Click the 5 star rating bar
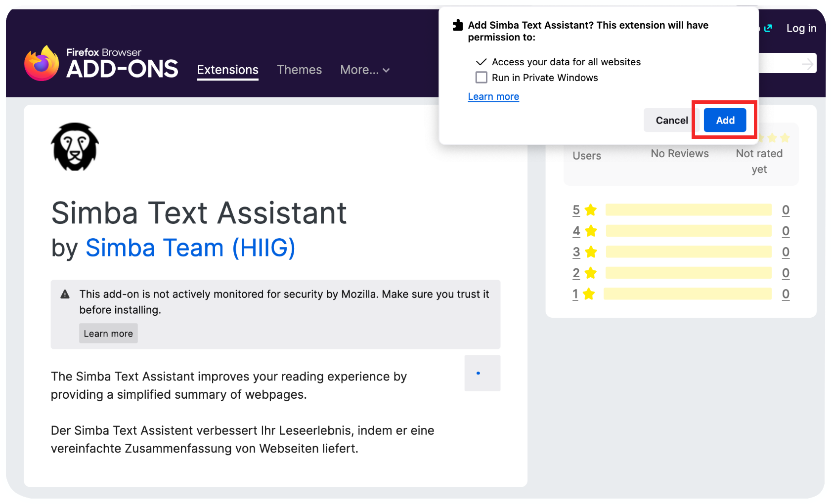The height and width of the screenshot is (504, 832). pyautogui.click(x=689, y=210)
